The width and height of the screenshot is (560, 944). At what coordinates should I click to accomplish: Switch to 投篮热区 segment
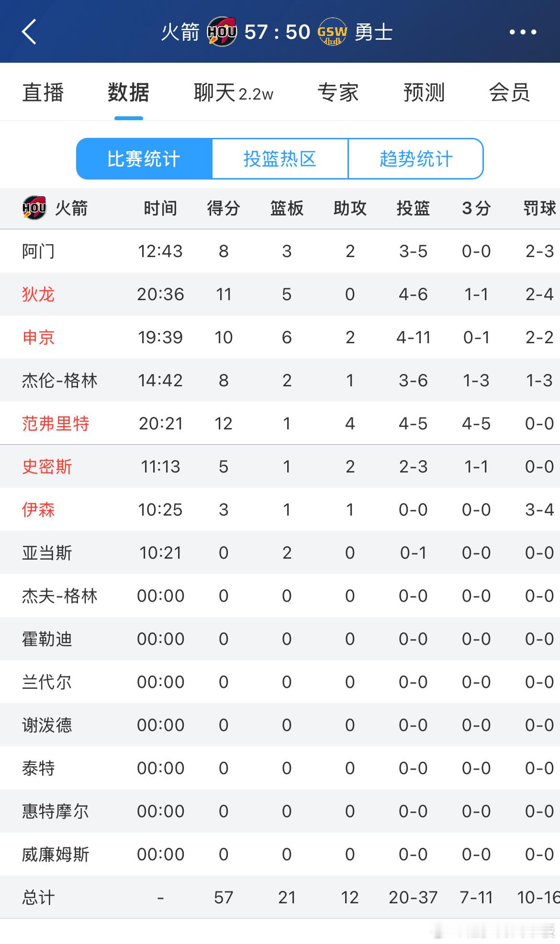tap(280, 159)
